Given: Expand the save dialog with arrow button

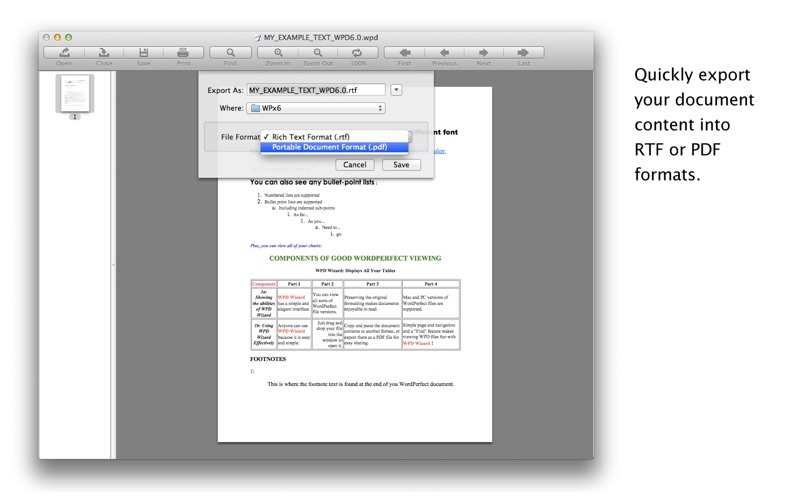Looking at the screenshot, I should point(396,90).
